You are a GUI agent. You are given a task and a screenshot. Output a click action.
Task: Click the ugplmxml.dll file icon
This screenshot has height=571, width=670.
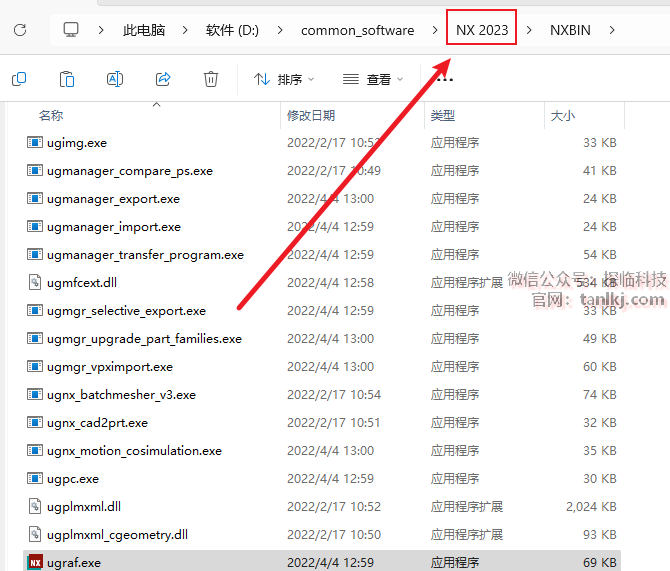point(35,506)
